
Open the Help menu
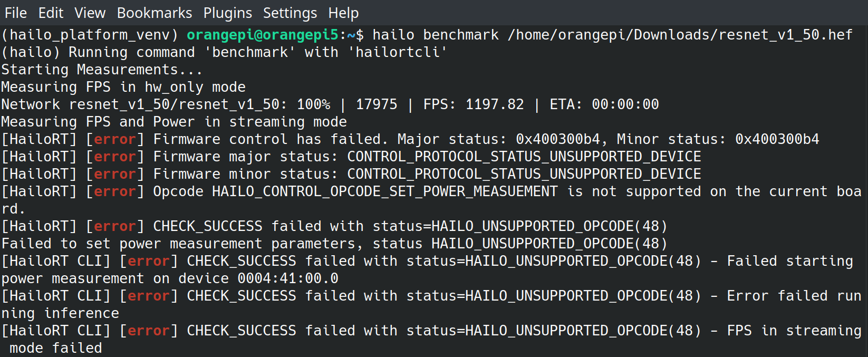click(x=343, y=13)
